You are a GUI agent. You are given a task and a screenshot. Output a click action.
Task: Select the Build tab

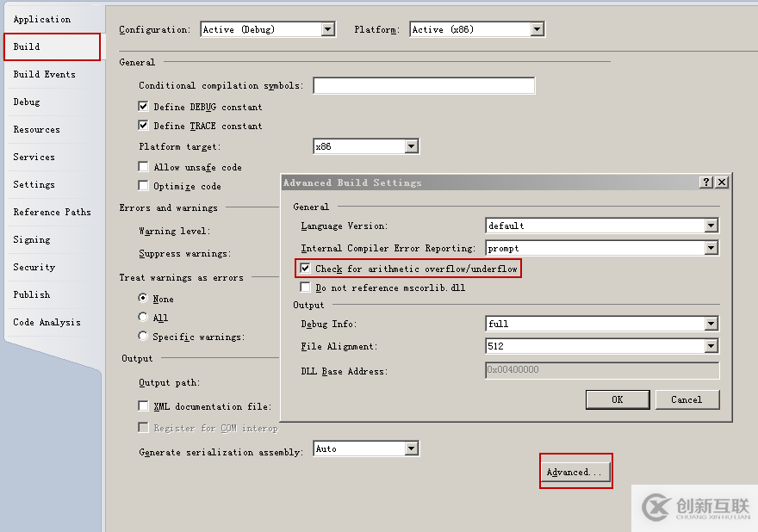click(52, 46)
